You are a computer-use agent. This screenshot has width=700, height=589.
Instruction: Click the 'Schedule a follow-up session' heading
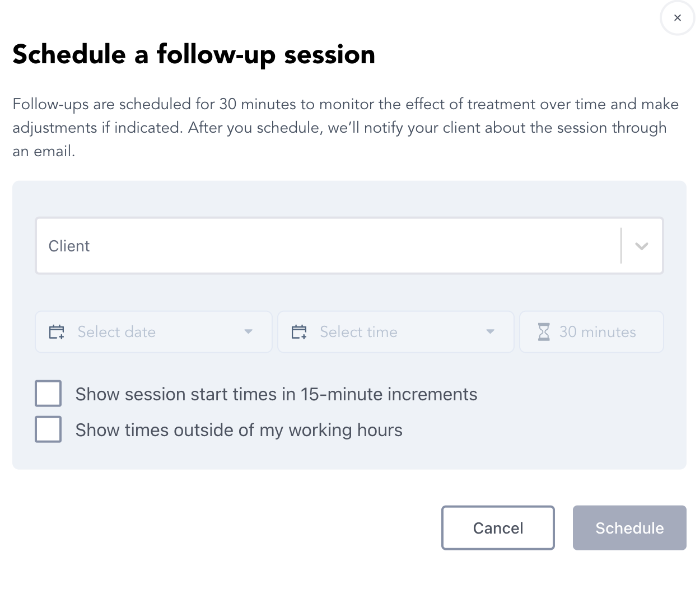194,55
